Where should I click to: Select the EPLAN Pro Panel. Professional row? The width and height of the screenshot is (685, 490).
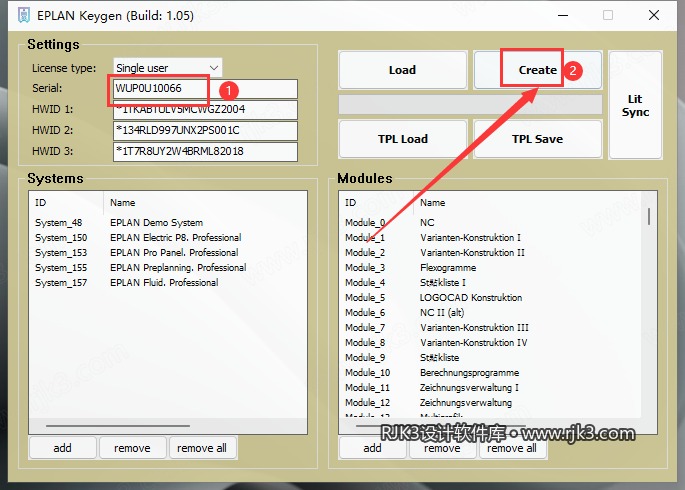pos(168,252)
